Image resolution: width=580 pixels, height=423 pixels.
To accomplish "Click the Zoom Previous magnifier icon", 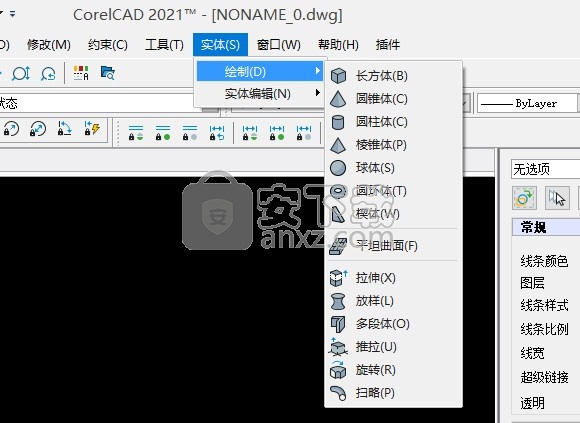I will pos(48,73).
